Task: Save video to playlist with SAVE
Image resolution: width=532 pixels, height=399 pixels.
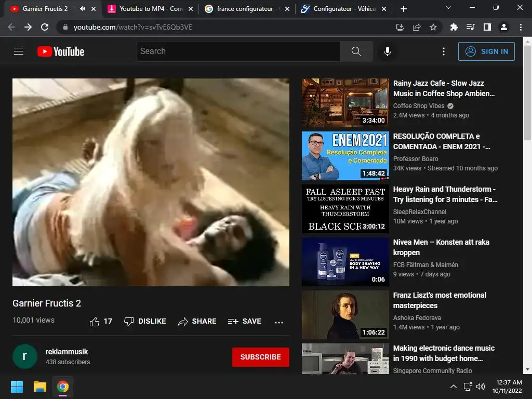Action: [245, 321]
